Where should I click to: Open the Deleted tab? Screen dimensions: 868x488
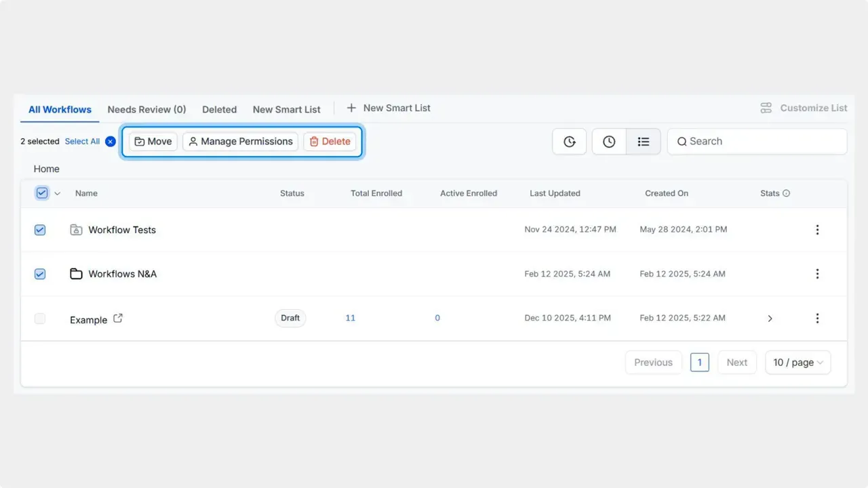click(219, 109)
